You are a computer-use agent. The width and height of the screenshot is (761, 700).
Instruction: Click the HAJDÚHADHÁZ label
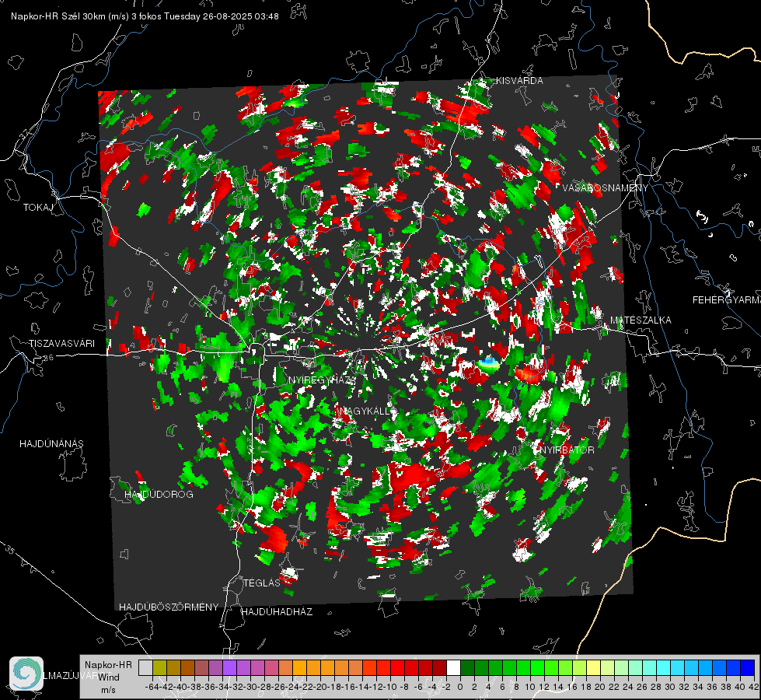[x=277, y=611]
